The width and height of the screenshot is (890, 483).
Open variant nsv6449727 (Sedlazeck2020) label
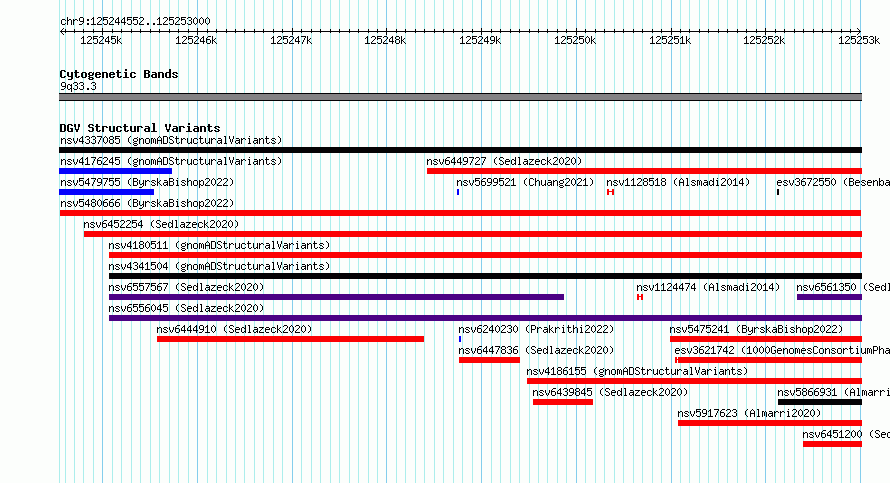pos(504,161)
